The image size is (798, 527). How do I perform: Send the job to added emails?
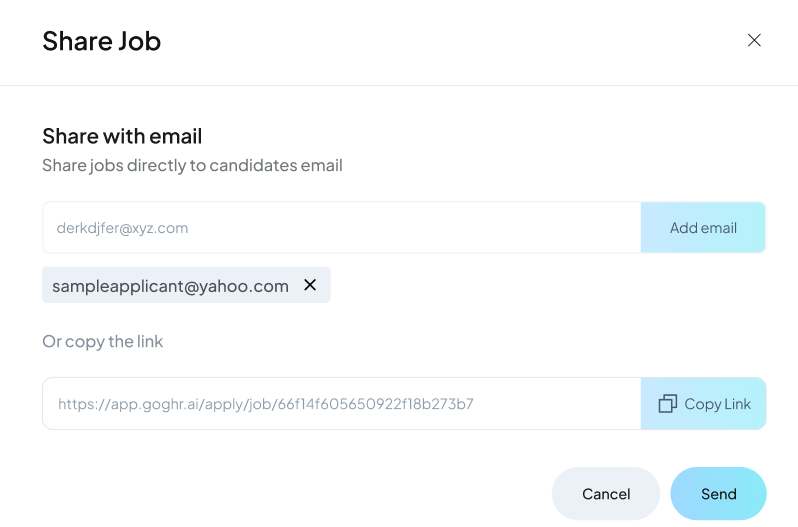click(718, 493)
